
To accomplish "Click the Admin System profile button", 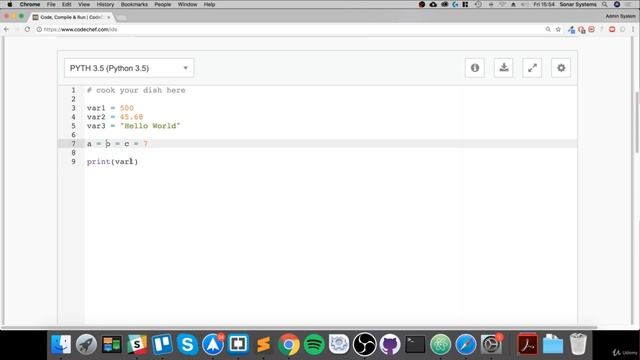I will coord(620,16).
